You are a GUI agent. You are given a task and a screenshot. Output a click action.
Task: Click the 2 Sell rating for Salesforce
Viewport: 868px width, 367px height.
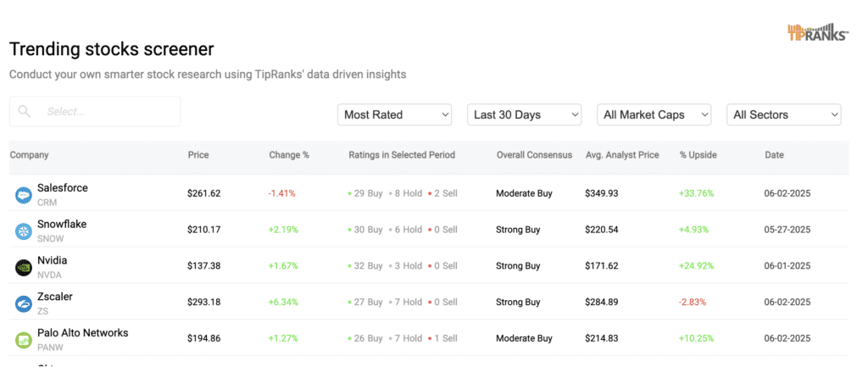point(442,194)
